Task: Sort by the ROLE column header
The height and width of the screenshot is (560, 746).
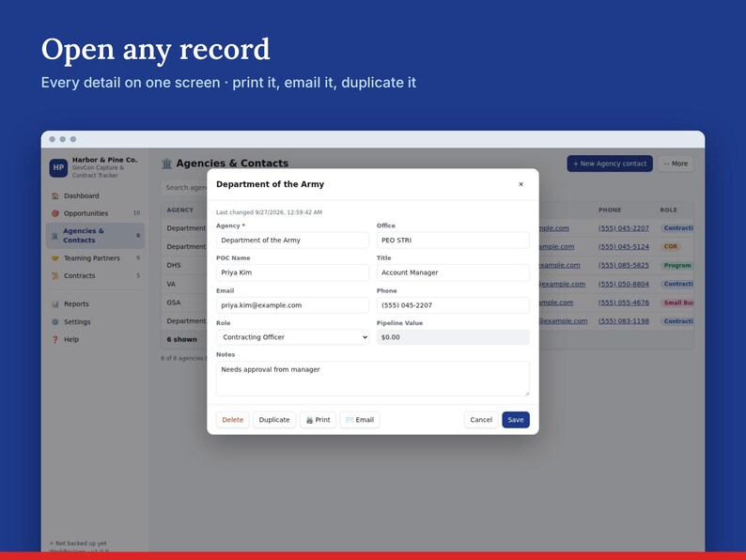Action: tap(668, 210)
